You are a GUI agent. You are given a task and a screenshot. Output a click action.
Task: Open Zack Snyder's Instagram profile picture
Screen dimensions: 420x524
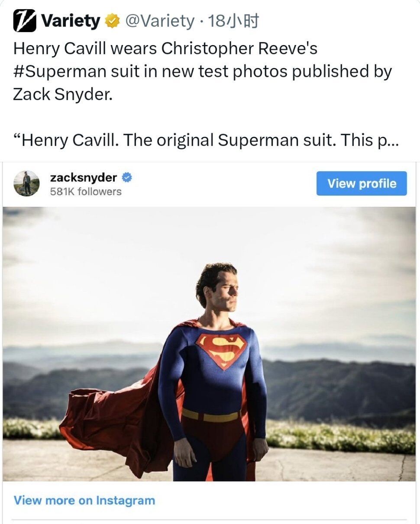[x=27, y=183]
